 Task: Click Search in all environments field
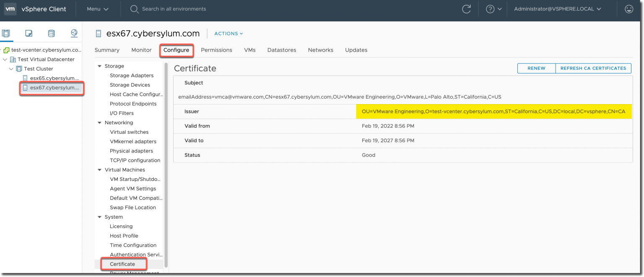[x=174, y=9]
